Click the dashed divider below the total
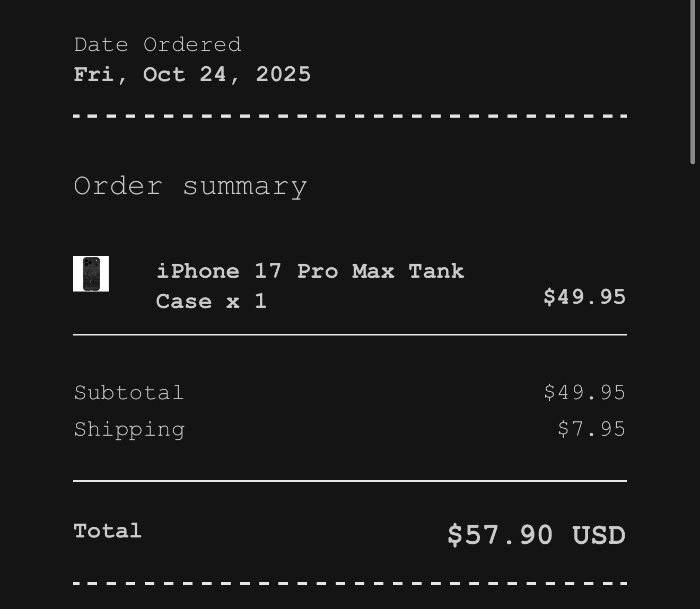The image size is (700, 609). [x=350, y=584]
